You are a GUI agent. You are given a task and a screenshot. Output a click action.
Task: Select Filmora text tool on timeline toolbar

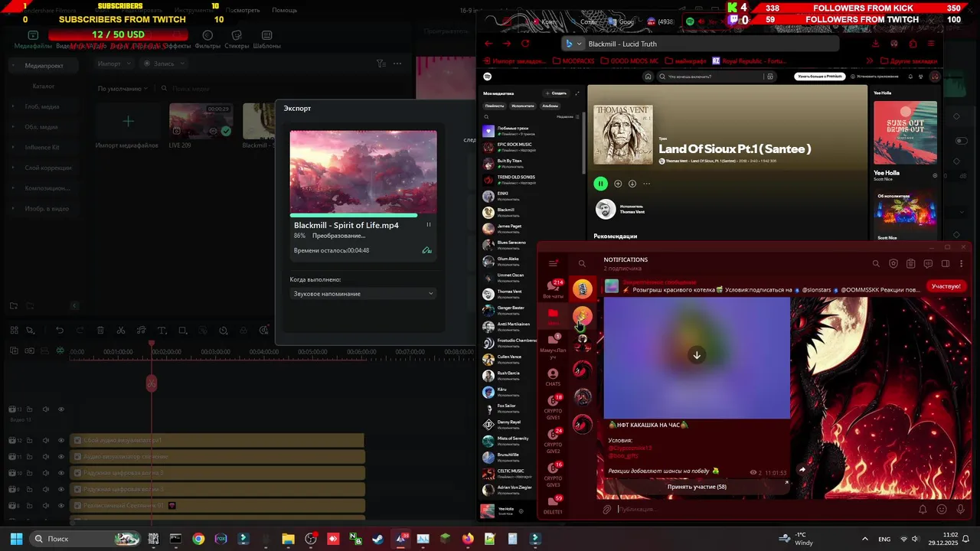coord(162,331)
